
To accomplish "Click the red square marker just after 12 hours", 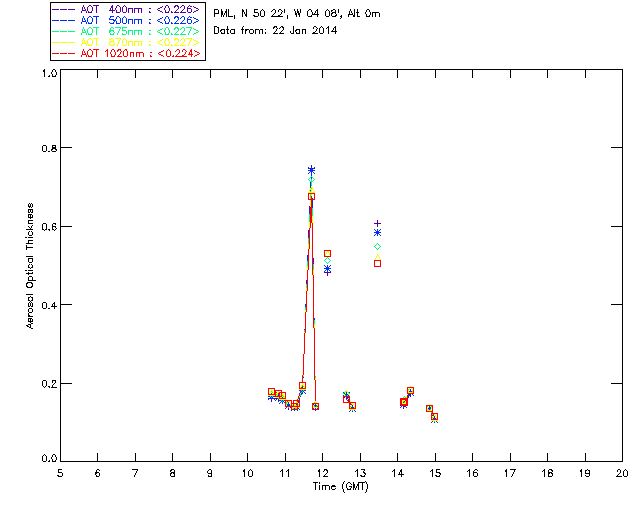I will 327,254.
